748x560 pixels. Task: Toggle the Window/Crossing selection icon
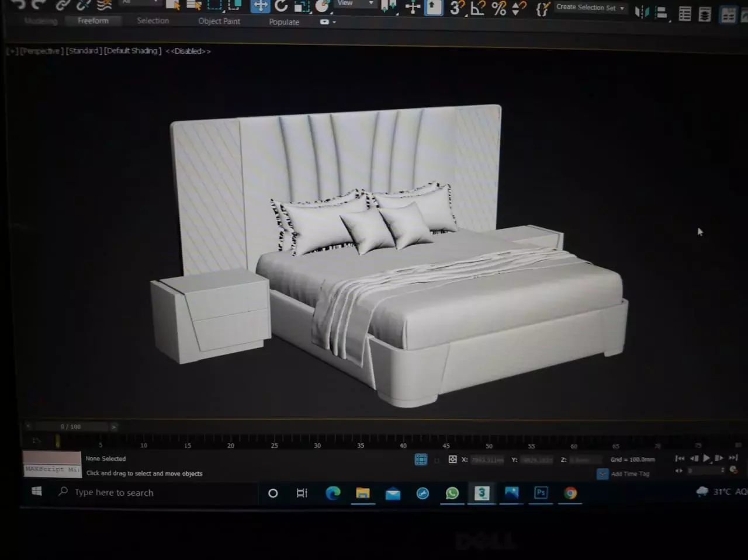tap(234, 5)
